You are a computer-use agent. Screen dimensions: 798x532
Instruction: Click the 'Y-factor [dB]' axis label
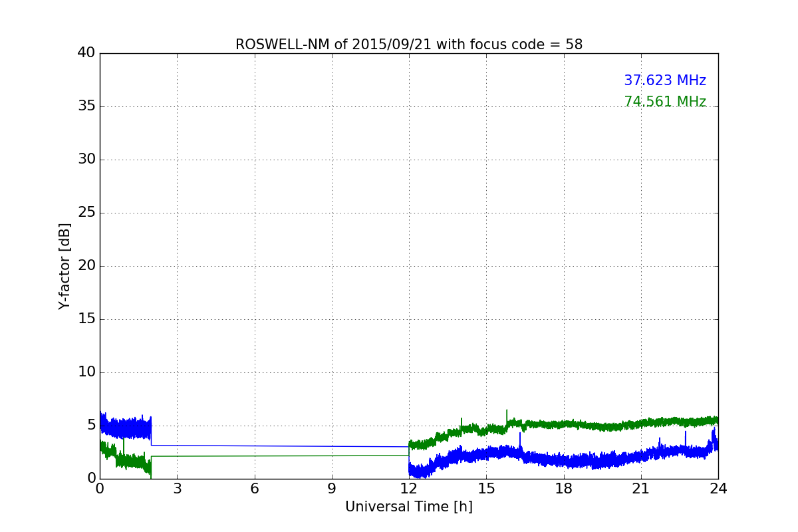[65, 266]
